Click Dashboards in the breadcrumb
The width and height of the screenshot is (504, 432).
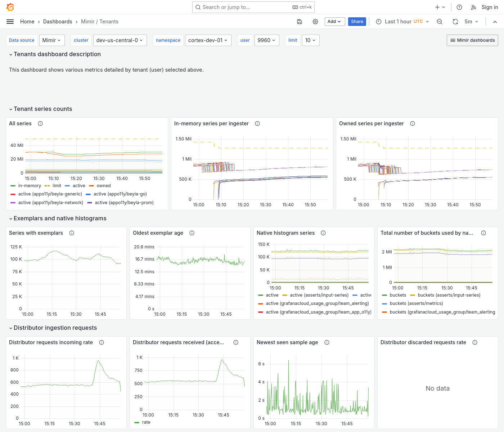pos(58,22)
